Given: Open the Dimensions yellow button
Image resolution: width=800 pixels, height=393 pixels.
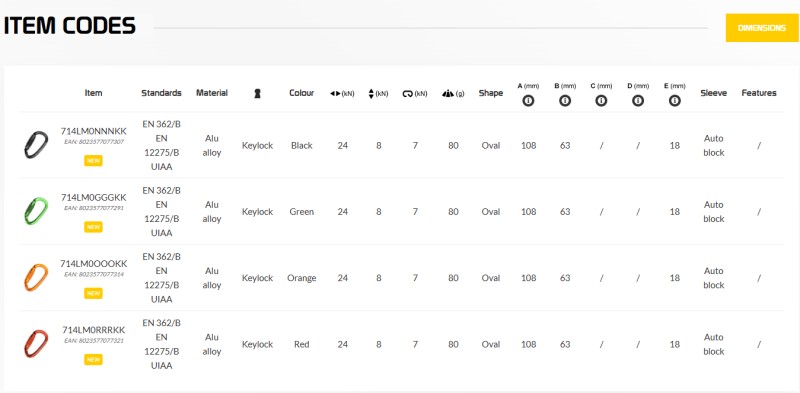Looking at the screenshot, I should pos(762,28).
